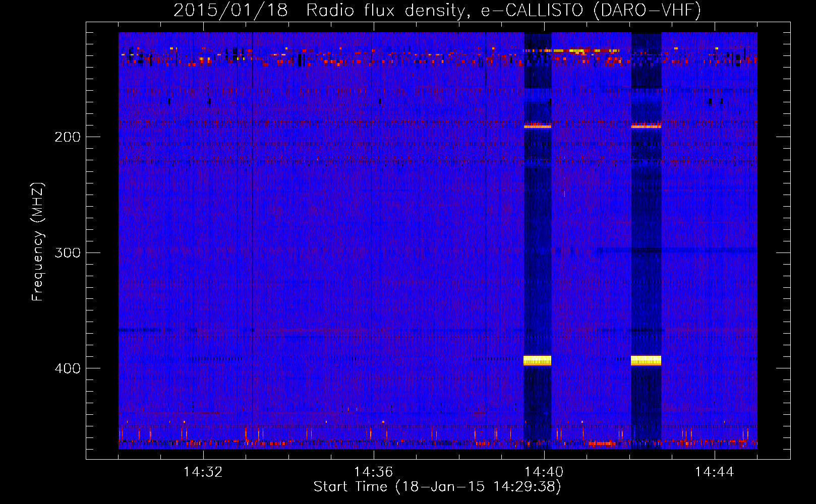Select the 14:40 time axis label

[544, 472]
